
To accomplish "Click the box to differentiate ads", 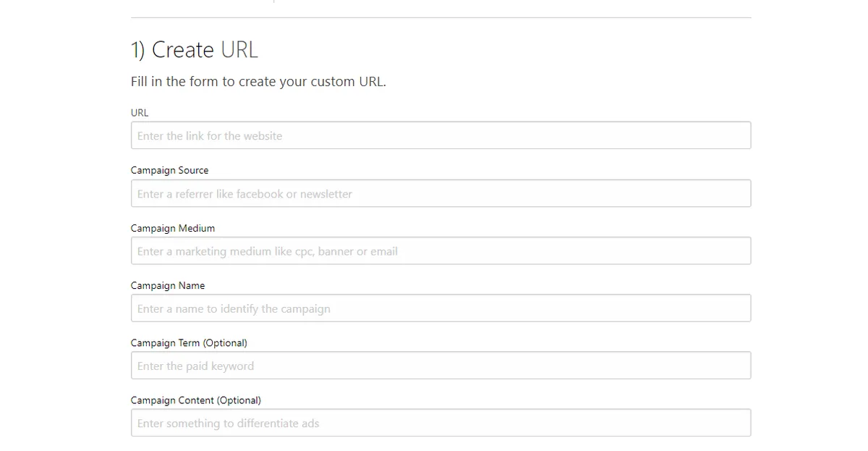I will coord(226,423).
